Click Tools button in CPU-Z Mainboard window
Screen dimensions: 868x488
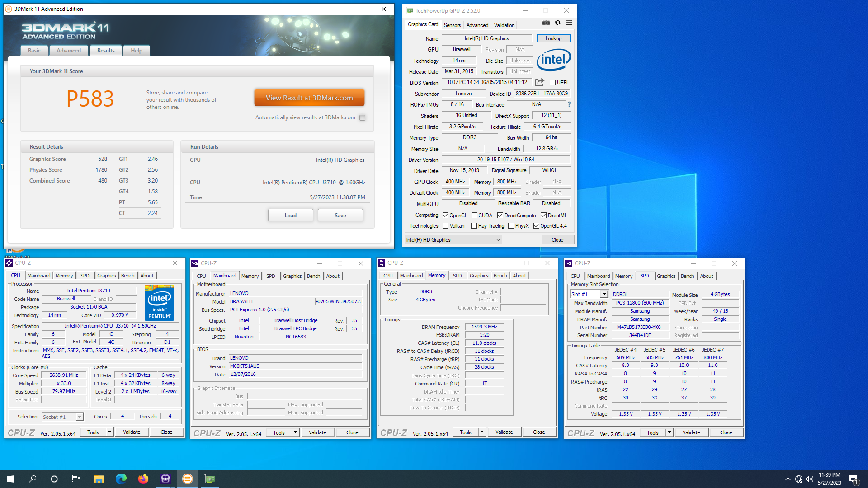279,432
